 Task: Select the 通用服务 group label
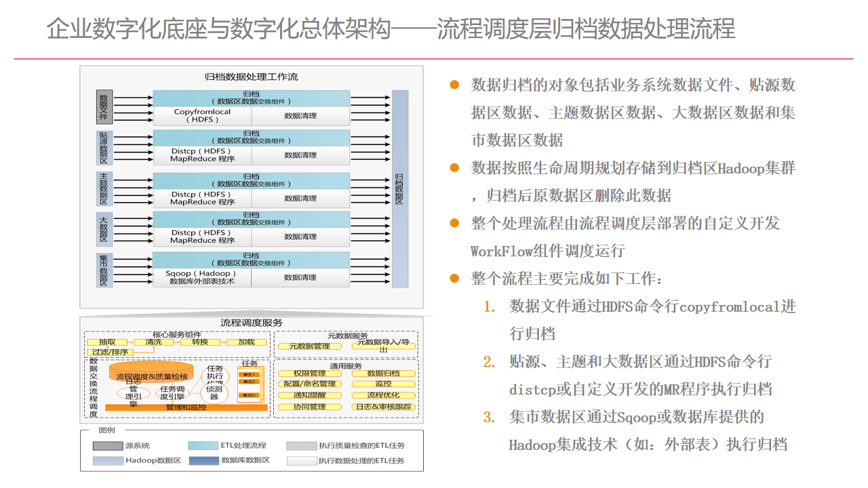(344, 366)
